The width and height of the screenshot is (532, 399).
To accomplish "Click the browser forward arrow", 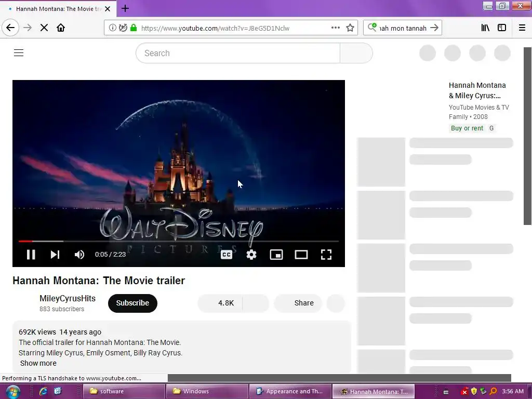I will pos(28,28).
